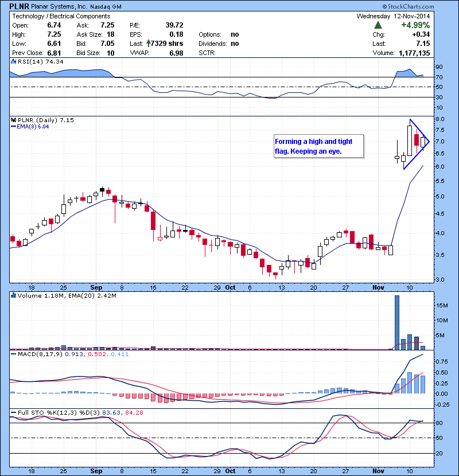The height and width of the screenshot is (476, 459).
Task: Click the -0.25 MACD axis label
Action: coord(442,404)
